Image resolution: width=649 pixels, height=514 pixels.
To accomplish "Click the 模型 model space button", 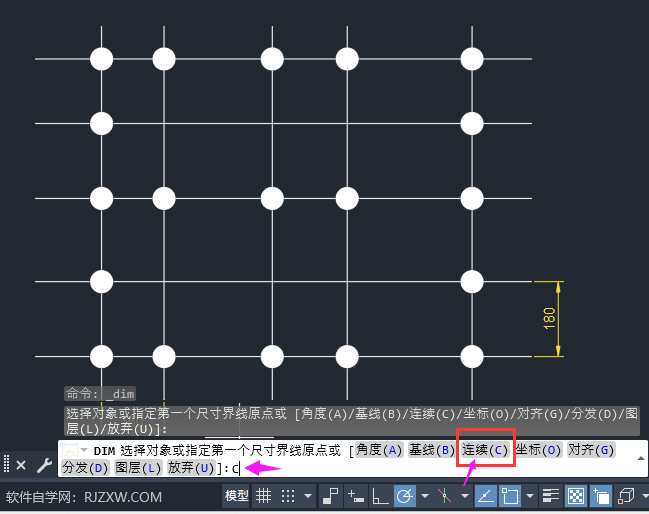I will click(236, 495).
